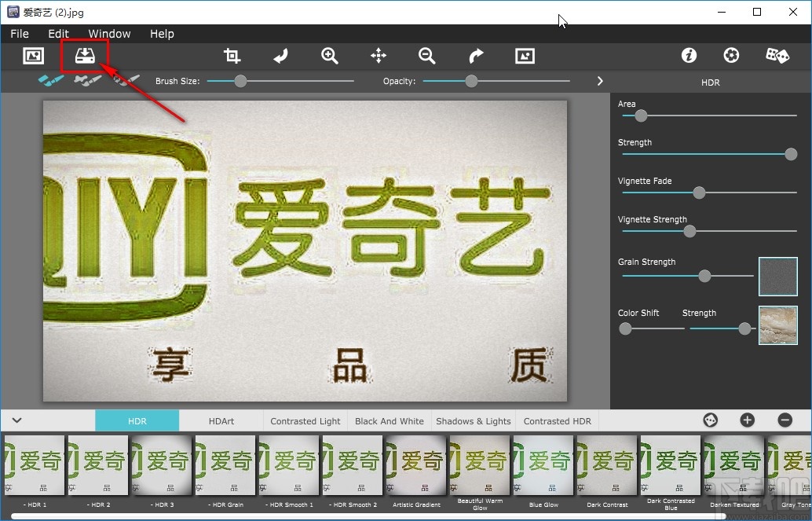
Task: Undo the last action arrow
Action: (280, 56)
